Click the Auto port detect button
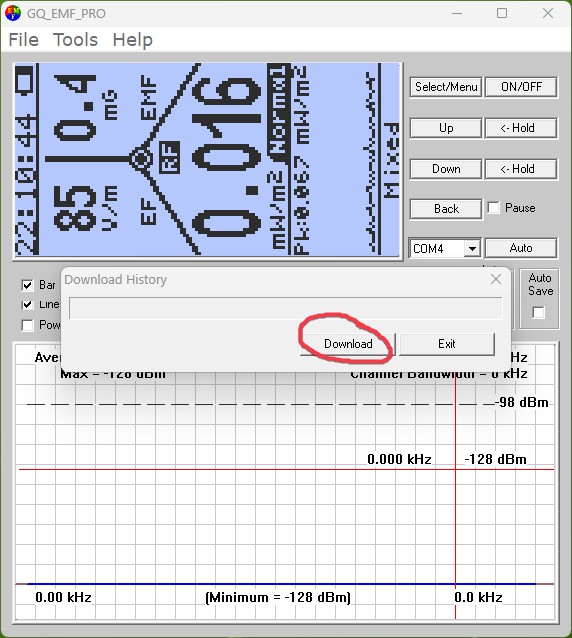This screenshot has height=638, width=572. pyautogui.click(x=521, y=248)
